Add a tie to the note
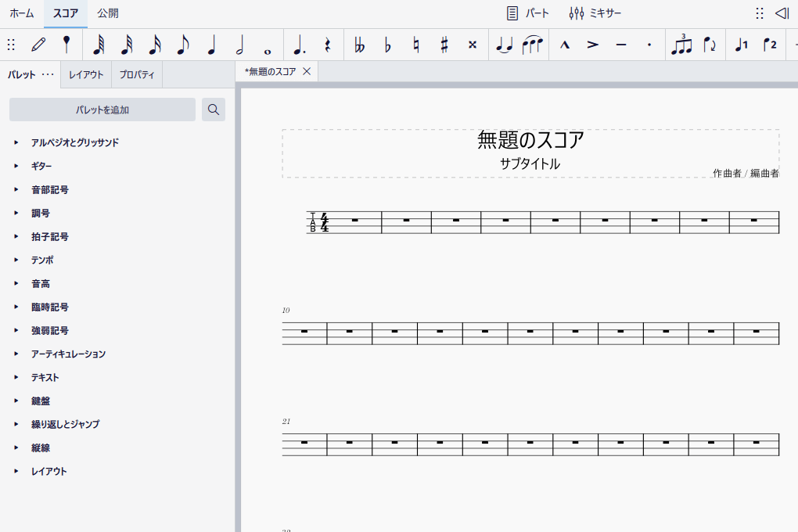The height and width of the screenshot is (532, 798). tap(504, 45)
